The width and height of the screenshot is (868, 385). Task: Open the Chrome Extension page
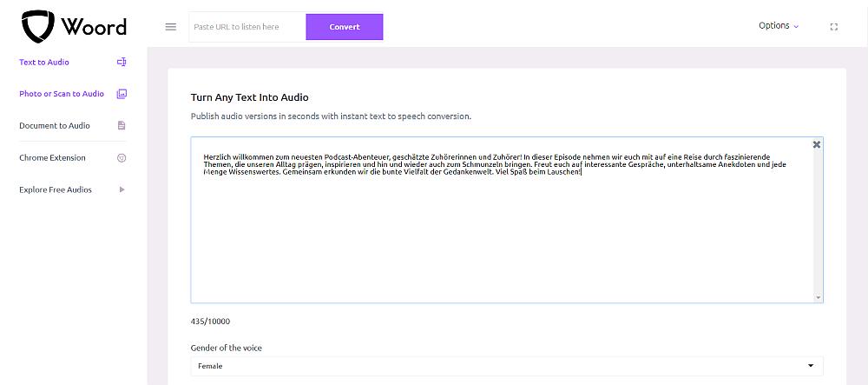[52, 158]
